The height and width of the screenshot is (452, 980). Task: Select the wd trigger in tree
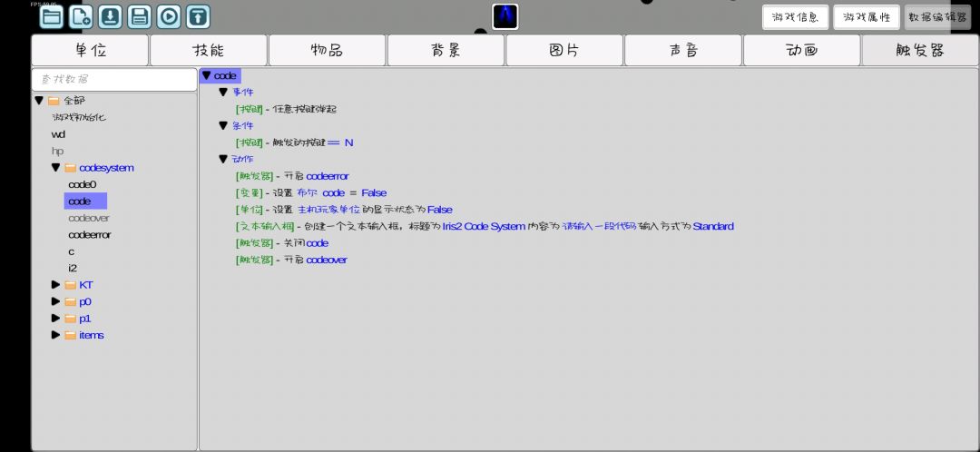(58, 134)
